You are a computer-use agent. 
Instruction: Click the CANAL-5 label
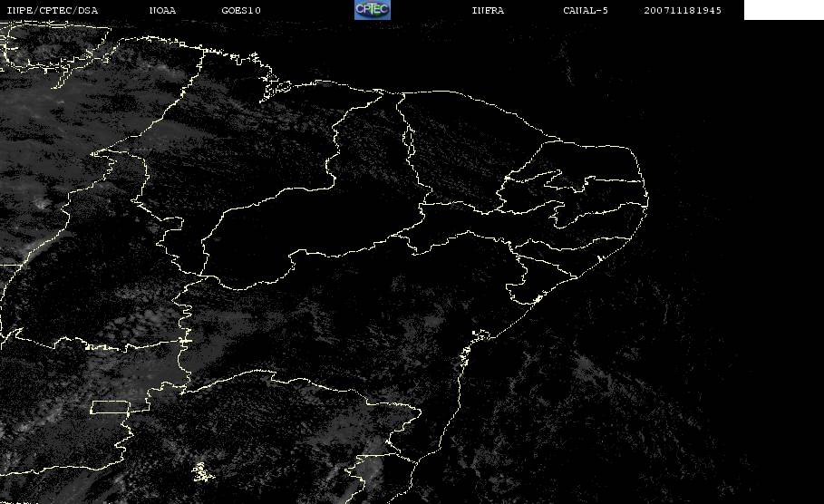point(586,11)
